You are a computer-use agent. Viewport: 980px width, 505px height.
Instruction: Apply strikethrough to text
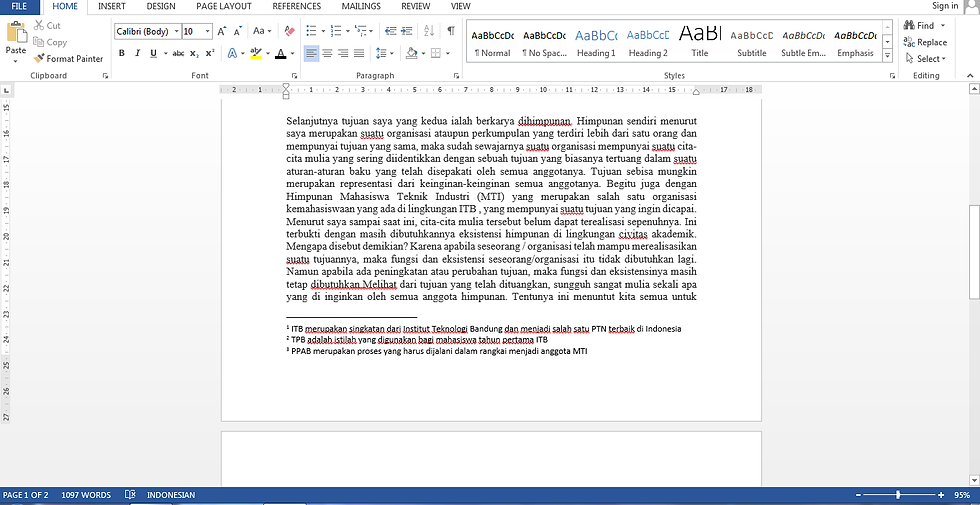(x=178, y=53)
